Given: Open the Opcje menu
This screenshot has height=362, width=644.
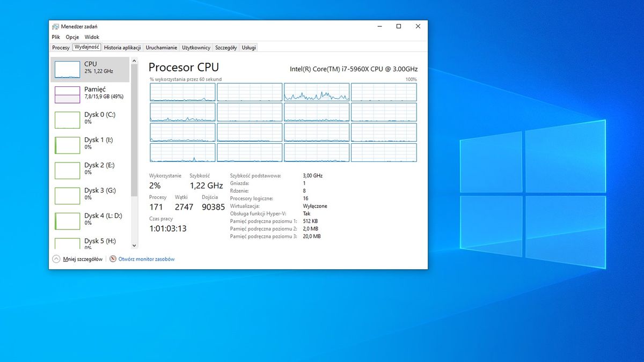Looking at the screenshot, I should [72, 37].
